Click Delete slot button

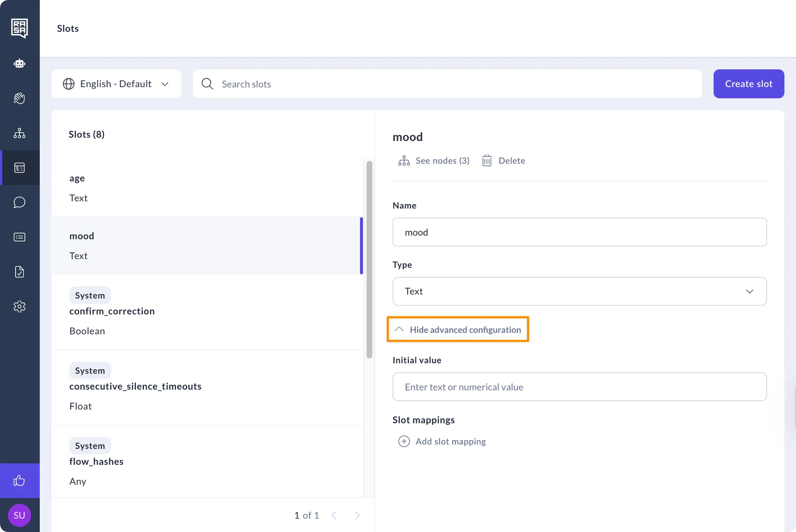tap(504, 160)
